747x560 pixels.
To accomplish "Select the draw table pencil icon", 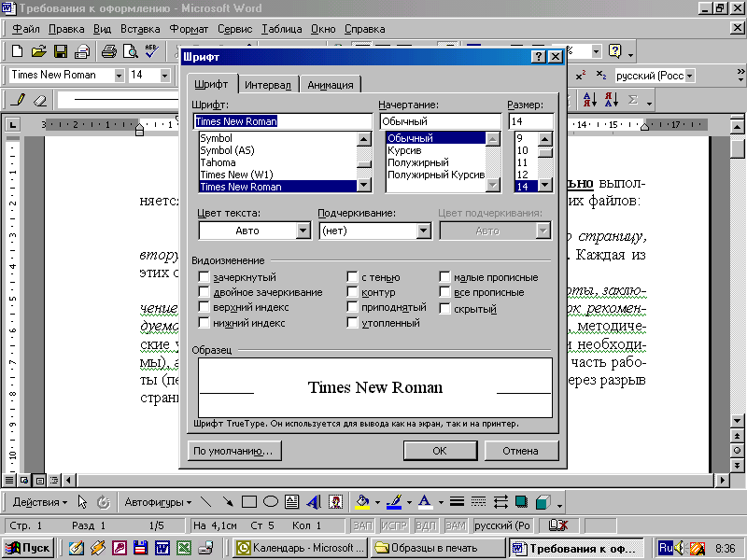I will click(18, 100).
